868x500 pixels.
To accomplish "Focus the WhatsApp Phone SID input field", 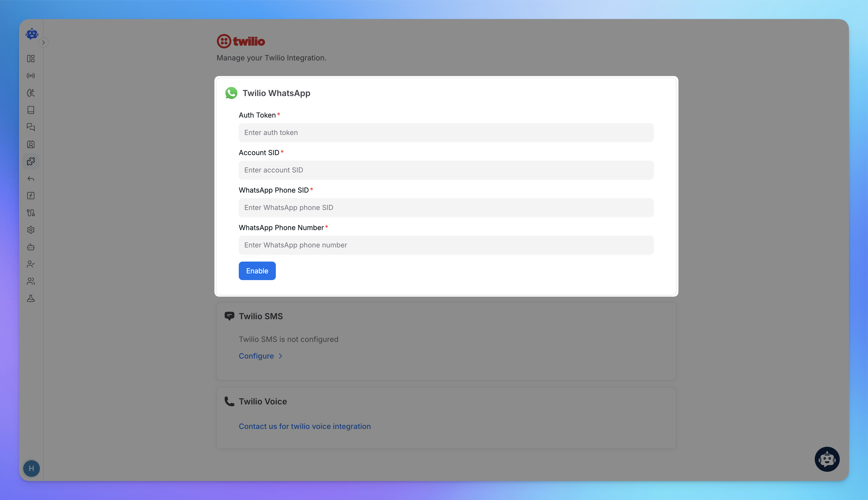I will click(x=446, y=207).
